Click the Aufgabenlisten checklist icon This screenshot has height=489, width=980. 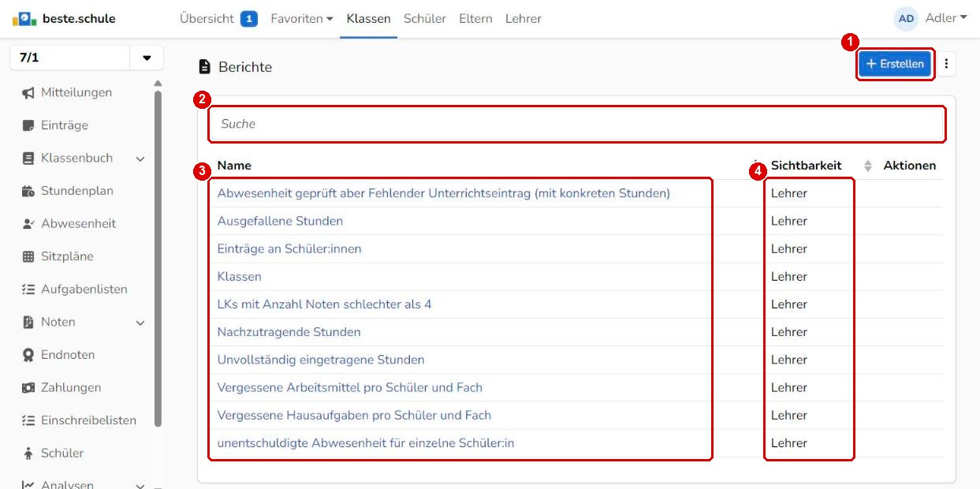28,289
